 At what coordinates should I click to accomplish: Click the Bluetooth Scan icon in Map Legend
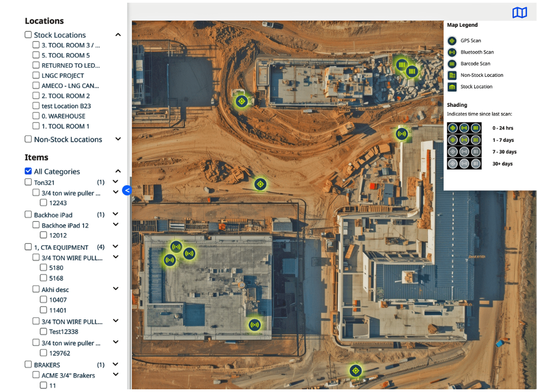click(452, 52)
